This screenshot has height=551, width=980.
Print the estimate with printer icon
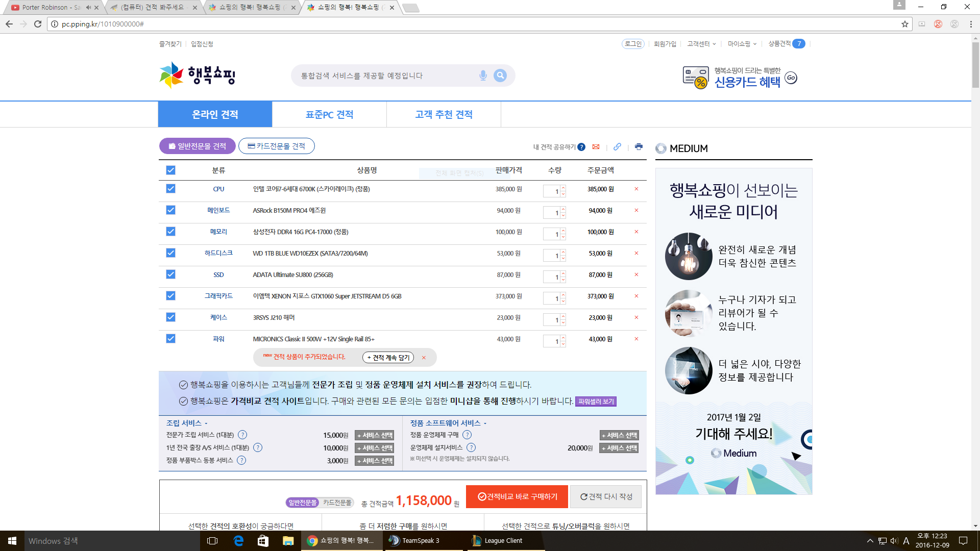pyautogui.click(x=639, y=147)
